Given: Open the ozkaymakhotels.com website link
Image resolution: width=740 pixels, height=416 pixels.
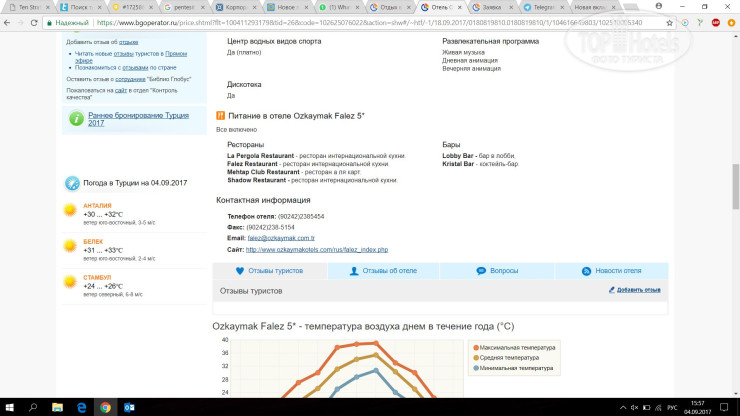Looking at the screenshot, I should pyautogui.click(x=323, y=249).
